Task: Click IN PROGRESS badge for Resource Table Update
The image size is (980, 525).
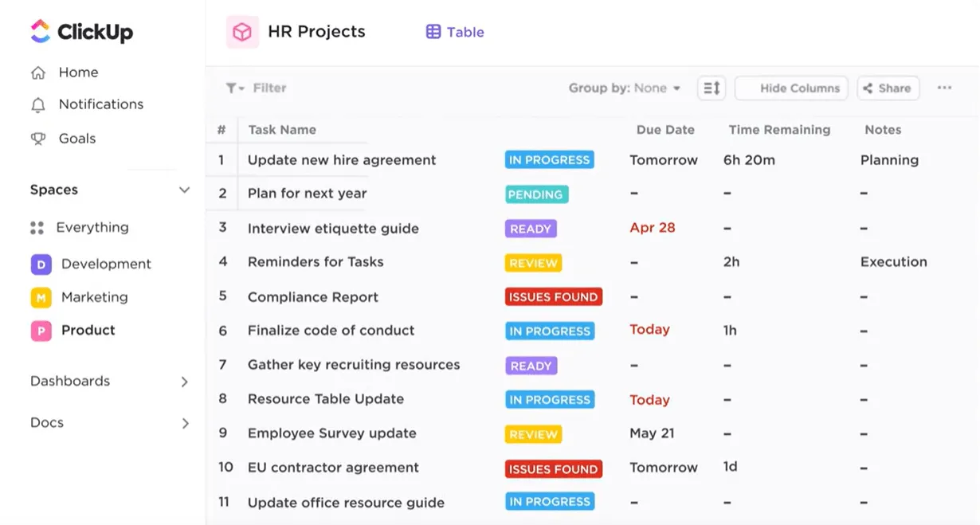Action: pyautogui.click(x=550, y=400)
